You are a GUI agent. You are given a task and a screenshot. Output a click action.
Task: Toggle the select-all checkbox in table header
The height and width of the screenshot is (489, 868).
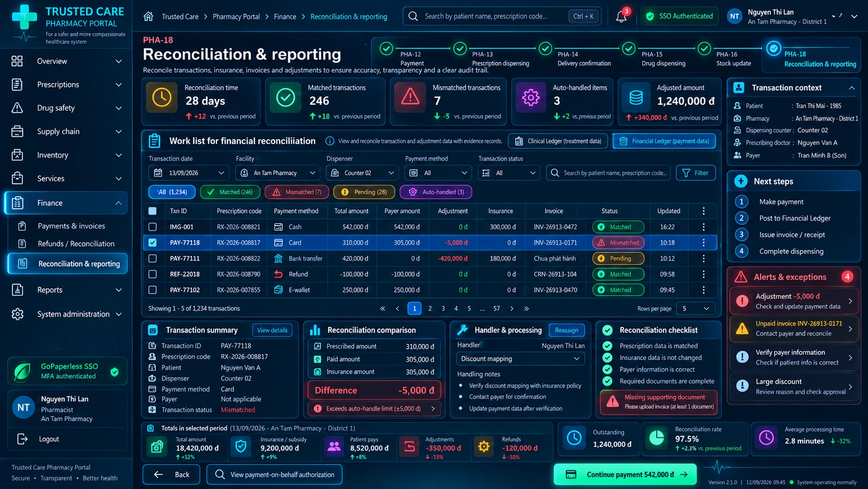click(153, 211)
